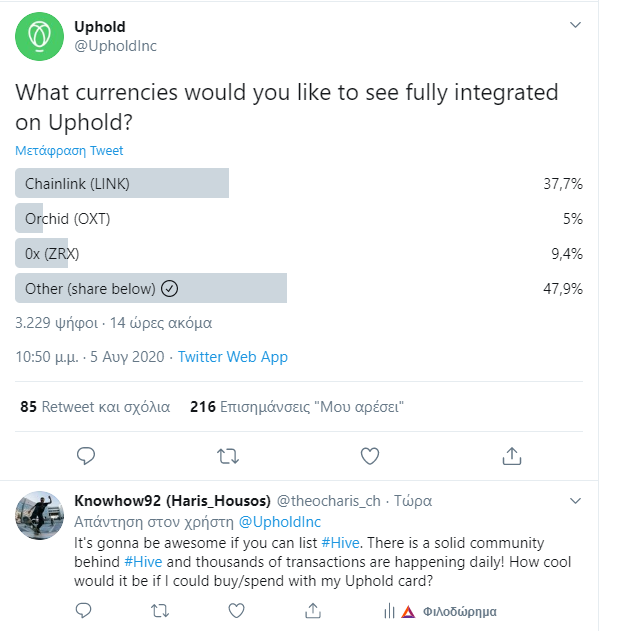Open the 85 Retweets and comments list
The height and width of the screenshot is (631, 625).
[x=95, y=407]
